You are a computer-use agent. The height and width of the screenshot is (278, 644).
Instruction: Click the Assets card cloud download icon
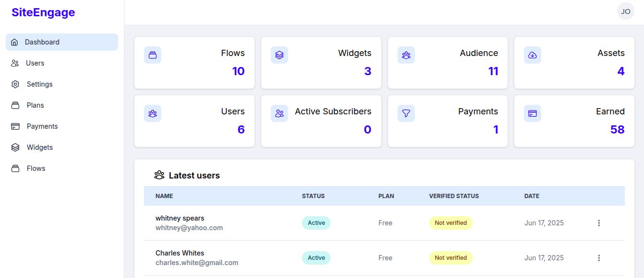click(x=533, y=55)
